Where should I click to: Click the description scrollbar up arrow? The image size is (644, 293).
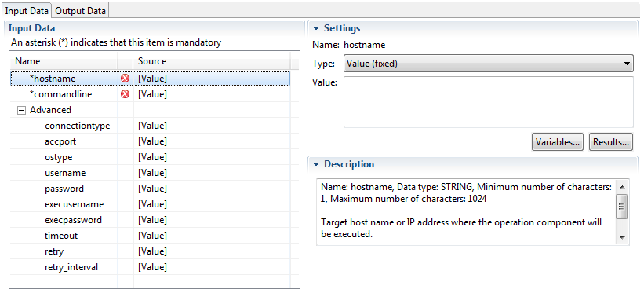click(622, 187)
